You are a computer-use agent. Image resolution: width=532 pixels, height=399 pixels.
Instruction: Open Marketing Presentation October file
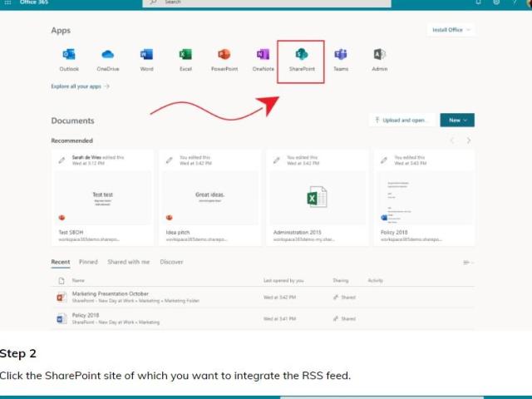(x=111, y=293)
